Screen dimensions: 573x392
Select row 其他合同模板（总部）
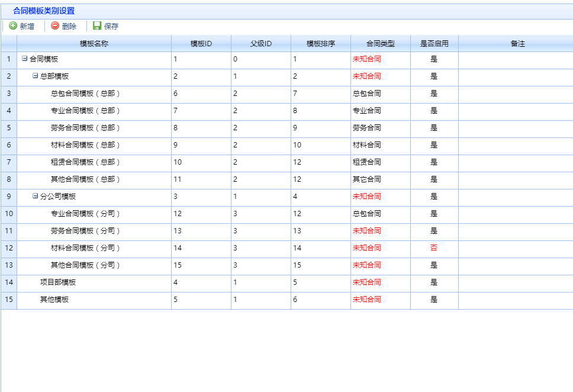click(287, 179)
